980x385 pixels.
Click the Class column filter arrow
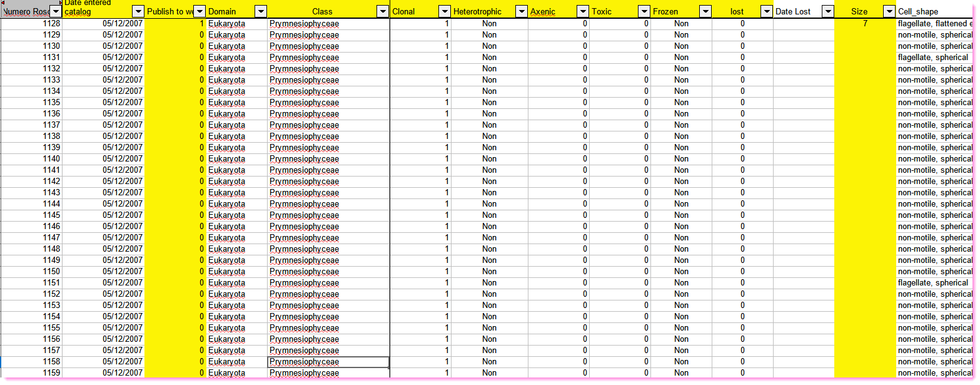[x=382, y=12]
